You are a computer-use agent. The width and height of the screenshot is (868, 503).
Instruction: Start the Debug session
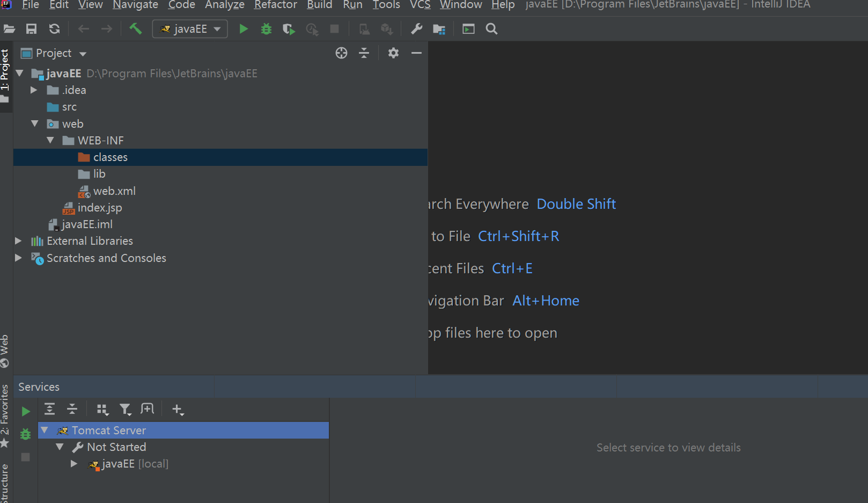coord(266,28)
